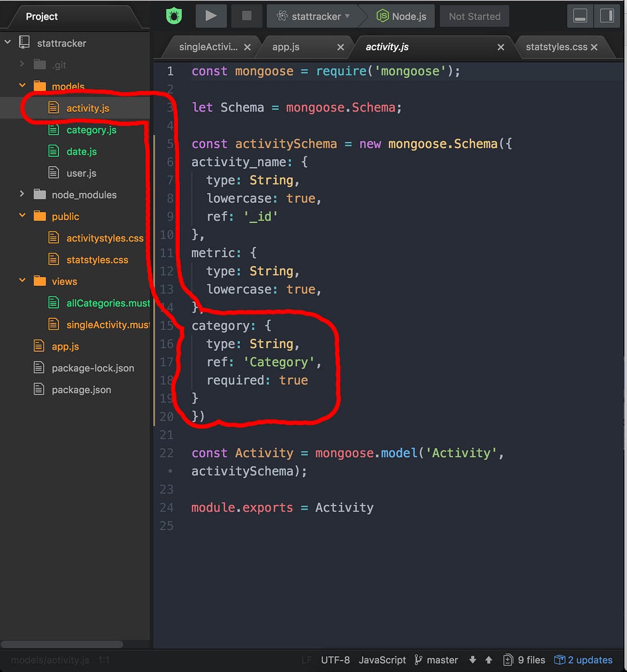Close the singleActivity tab
Image resolution: width=627 pixels, height=672 pixels.
pos(247,47)
